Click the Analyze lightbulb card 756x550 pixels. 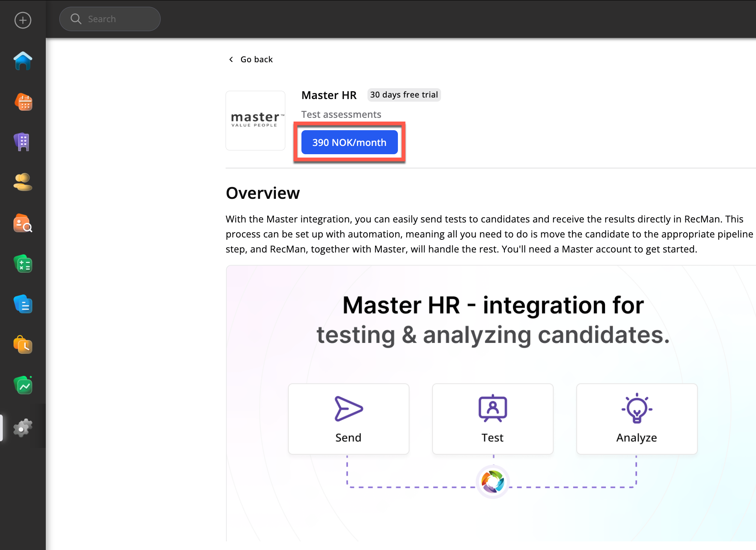(637, 419)
